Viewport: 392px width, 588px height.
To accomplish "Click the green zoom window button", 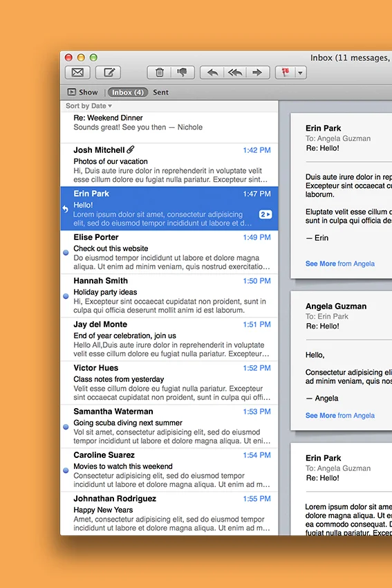I will click(93, 57).
